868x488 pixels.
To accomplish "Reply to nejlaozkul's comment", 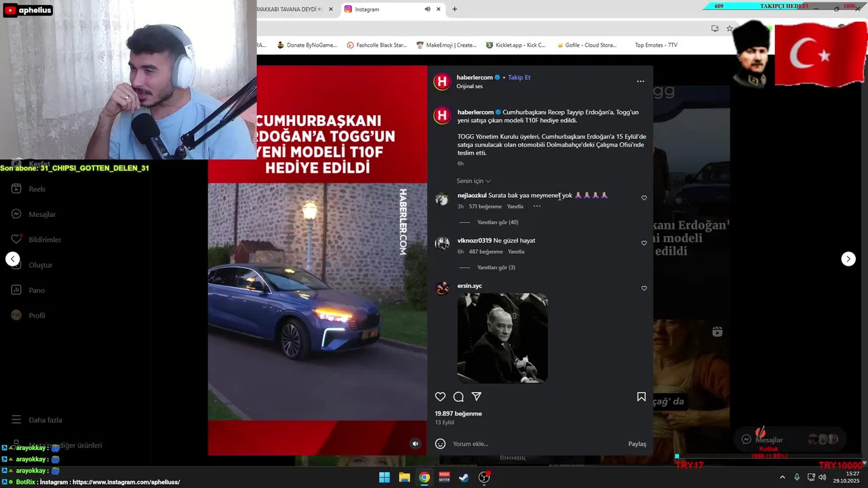I will pos(515,207).
